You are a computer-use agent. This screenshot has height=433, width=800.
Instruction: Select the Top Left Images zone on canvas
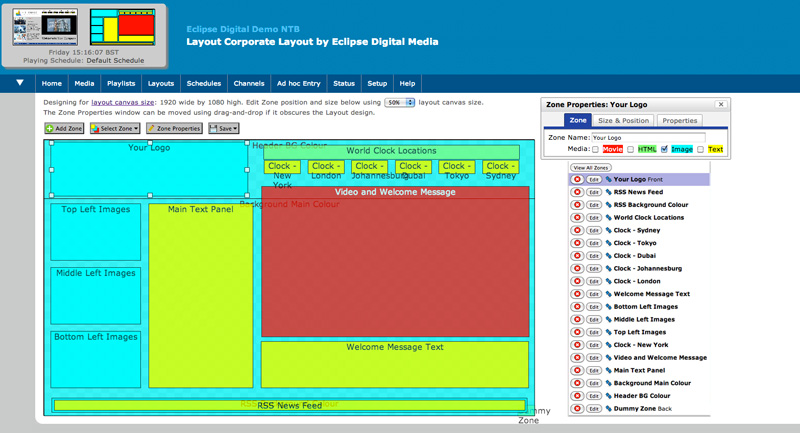pyautogui.click(x=95, y=232)
